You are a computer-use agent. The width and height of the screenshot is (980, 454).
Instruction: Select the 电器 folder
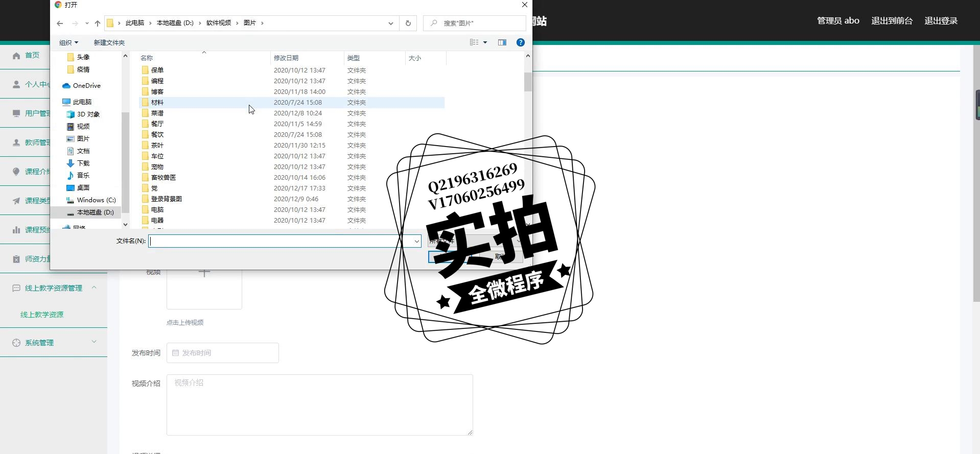pyautogui.click(x=292, y=221)
